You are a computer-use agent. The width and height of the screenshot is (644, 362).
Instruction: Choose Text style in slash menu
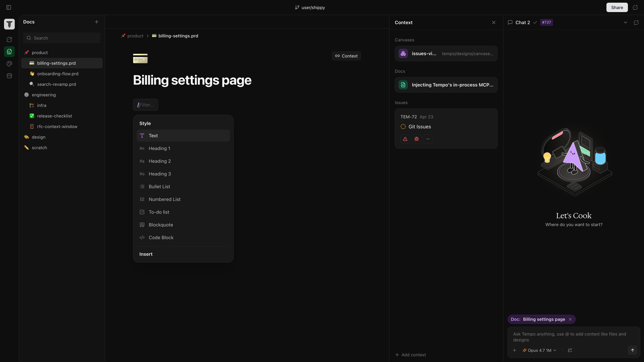(183, 136)
